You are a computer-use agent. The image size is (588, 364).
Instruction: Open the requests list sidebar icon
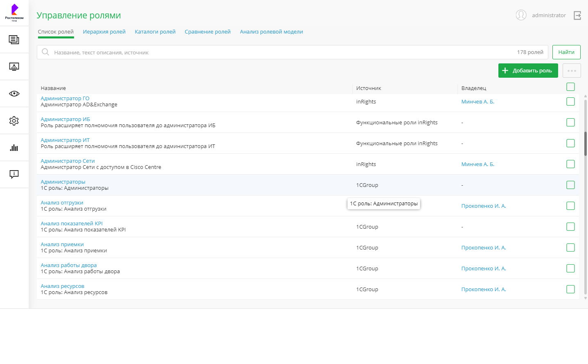(14, 40)
